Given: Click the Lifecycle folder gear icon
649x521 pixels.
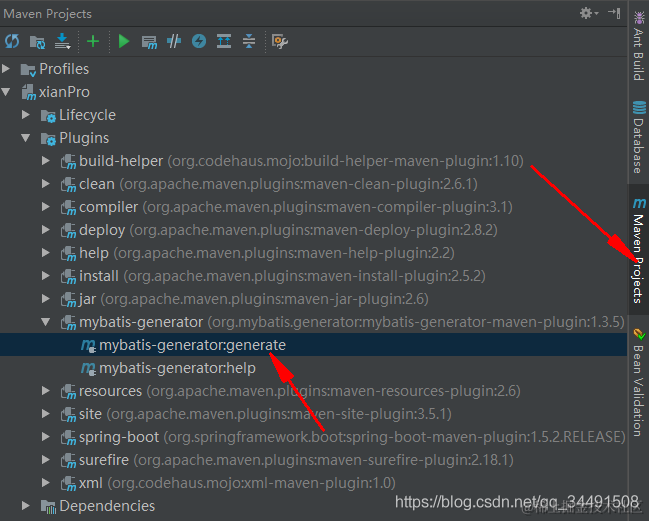Looking at the screenshot, I should click(x=48, y=115).
